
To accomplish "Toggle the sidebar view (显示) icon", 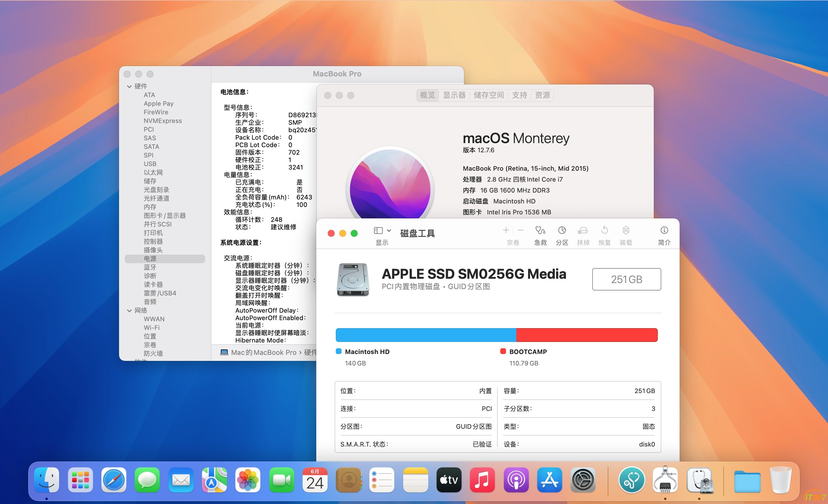I will coord(378,230).
